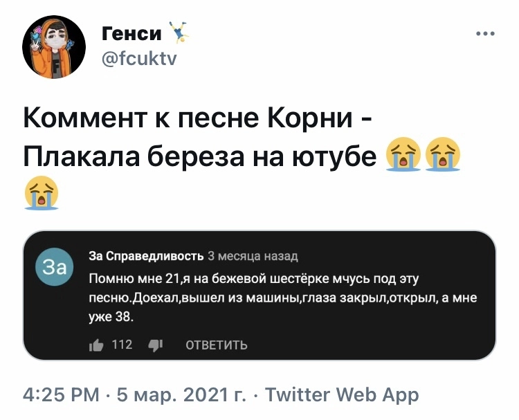Click the 112 likes count

pyautogui.click(x=122, y=345)
